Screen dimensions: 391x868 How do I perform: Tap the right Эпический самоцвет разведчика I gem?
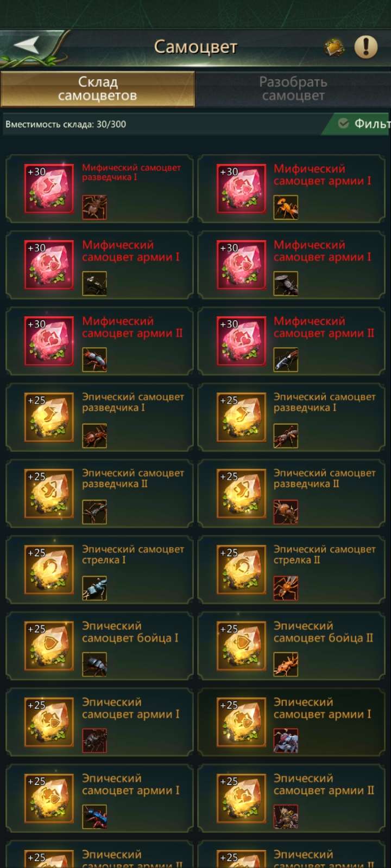(241, 417)
